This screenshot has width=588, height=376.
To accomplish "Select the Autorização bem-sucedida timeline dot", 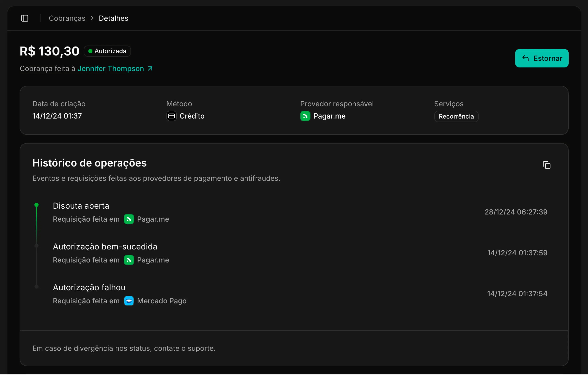I will (x=36, y=246).
